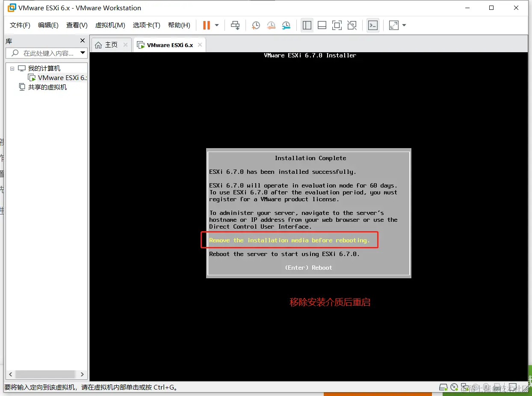Click the CD/DVD device status icon

tap(454, 387)
